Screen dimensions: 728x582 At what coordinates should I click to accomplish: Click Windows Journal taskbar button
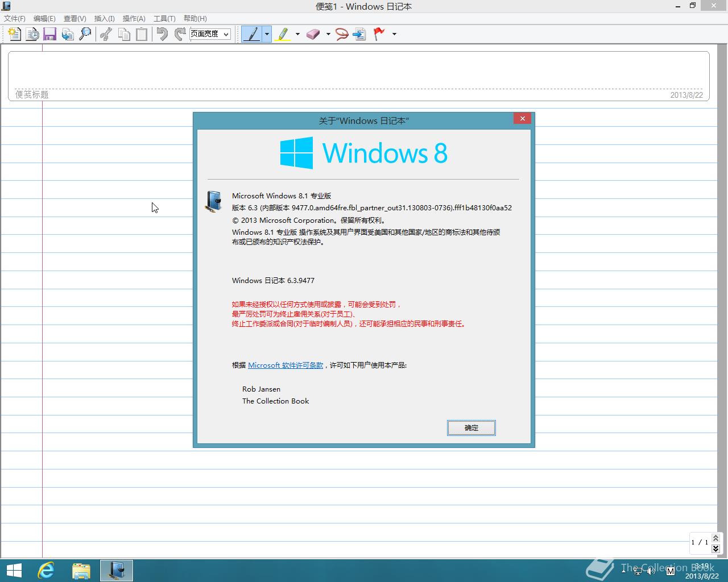[117, 570]
